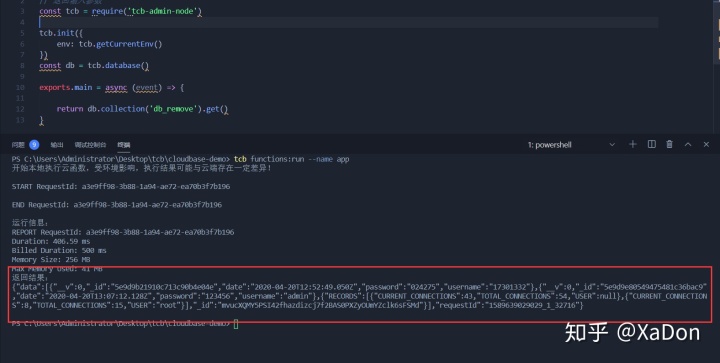Viewport: 720px width, 363px height.
Task: Click the 'Duration: 406.59 ms' line
Action: point(51,241)
